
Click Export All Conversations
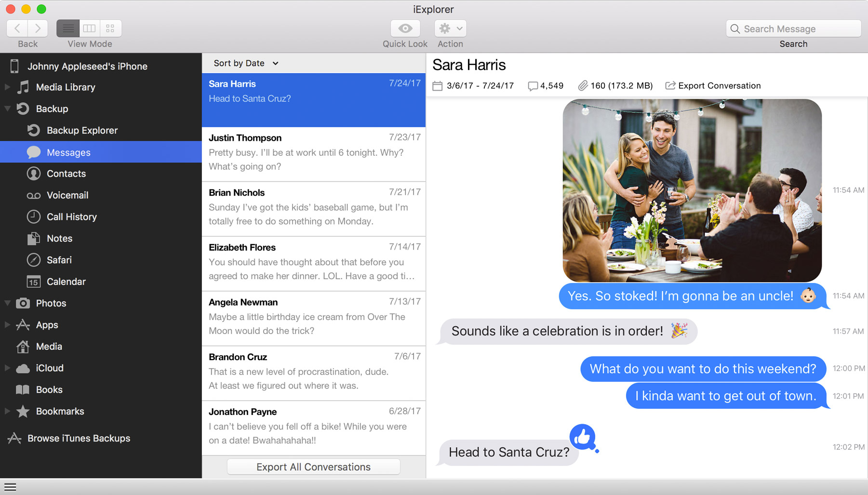coord(313,467)
